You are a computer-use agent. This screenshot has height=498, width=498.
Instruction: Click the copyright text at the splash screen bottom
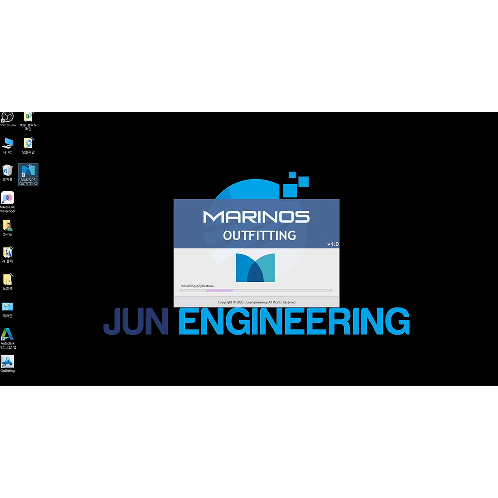(257, 302)
